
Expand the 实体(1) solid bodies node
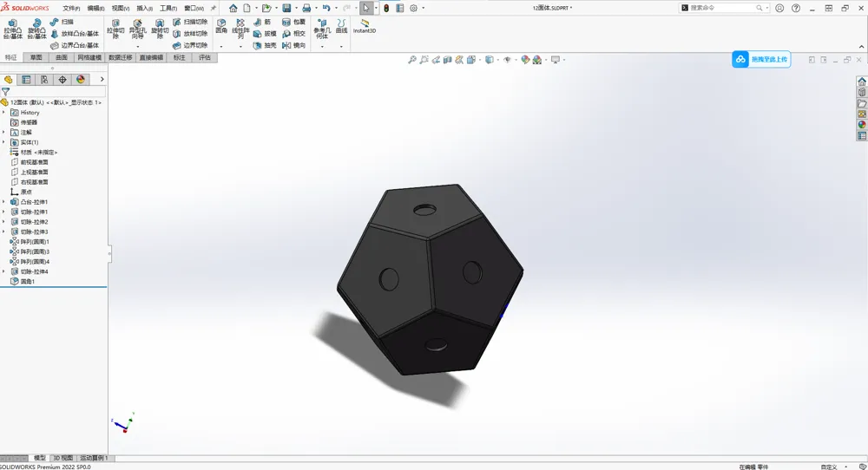click(3, 142)
